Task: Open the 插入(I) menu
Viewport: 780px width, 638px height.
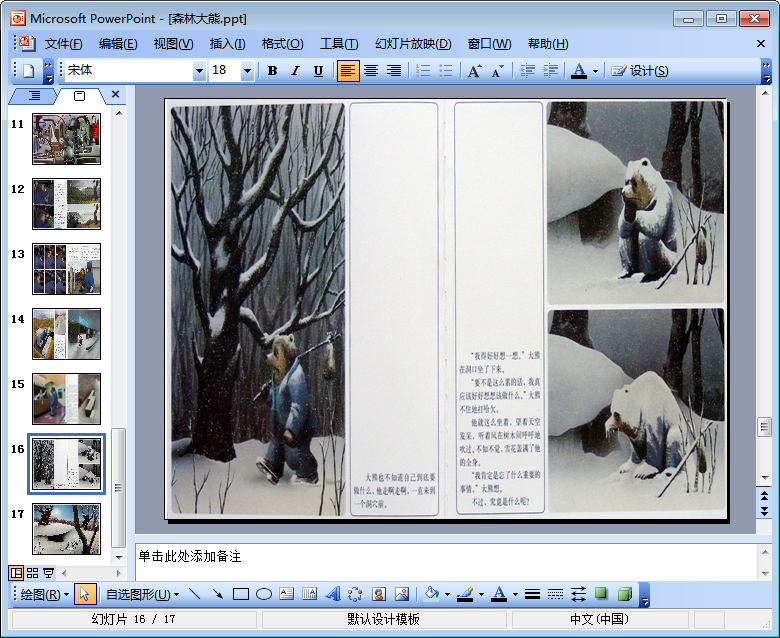Action: click(227, 44)
